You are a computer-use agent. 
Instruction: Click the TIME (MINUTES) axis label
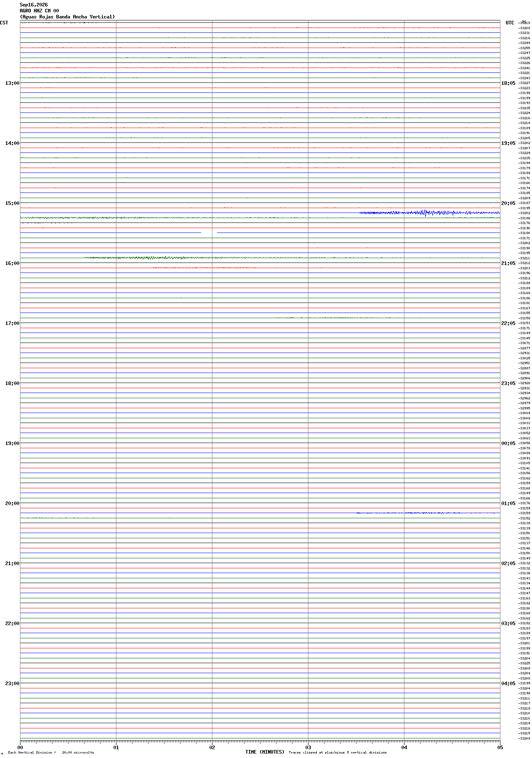click(265, 752)
